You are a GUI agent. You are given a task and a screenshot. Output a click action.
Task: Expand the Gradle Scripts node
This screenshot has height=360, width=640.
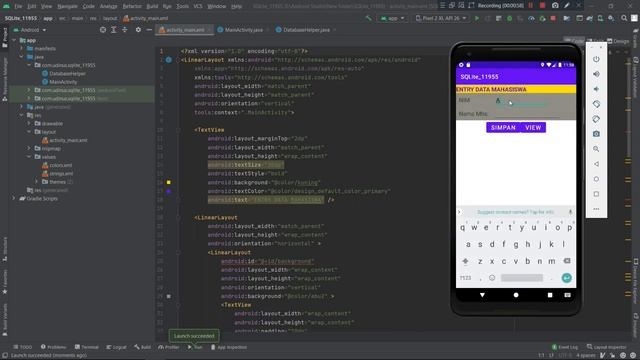14,199
